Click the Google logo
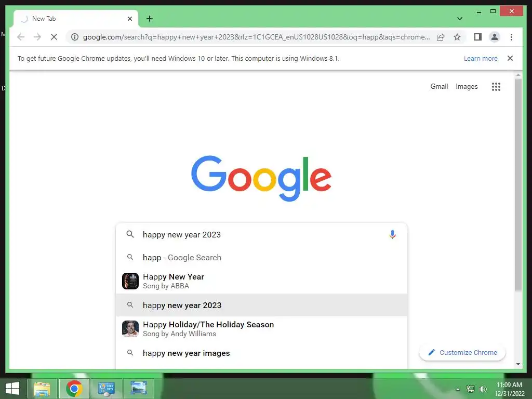The height and width of the screenshot is (399, 532). point(261,178)
